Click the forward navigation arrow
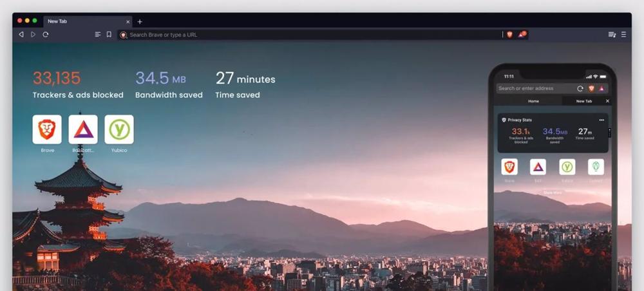Screen dimensions: 644x291 click(33, 35)
